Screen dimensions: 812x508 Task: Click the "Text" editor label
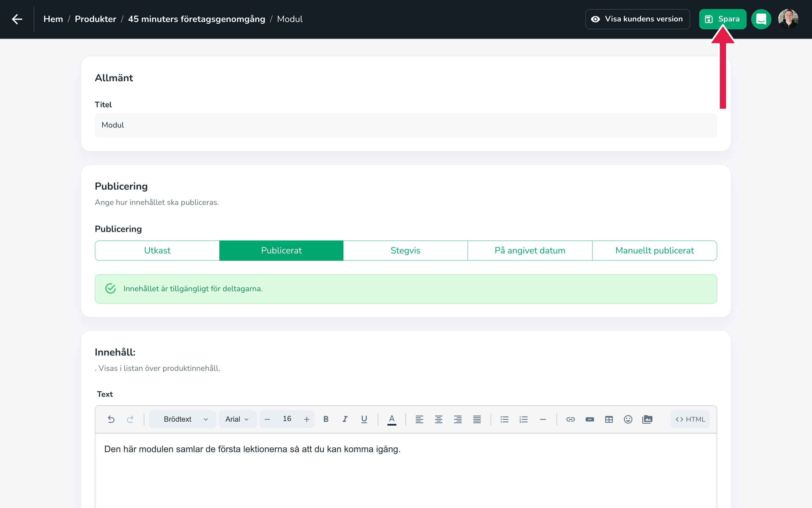click(105, 394)
